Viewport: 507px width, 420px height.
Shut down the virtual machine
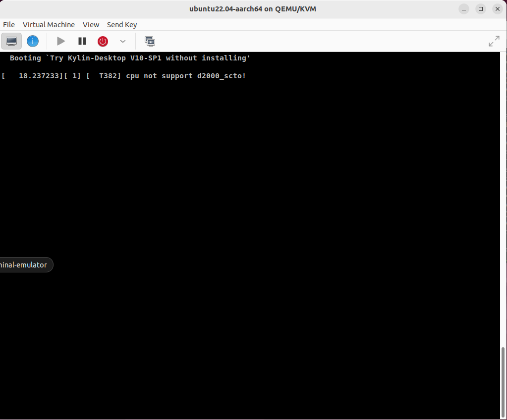(x=103, y=41)
